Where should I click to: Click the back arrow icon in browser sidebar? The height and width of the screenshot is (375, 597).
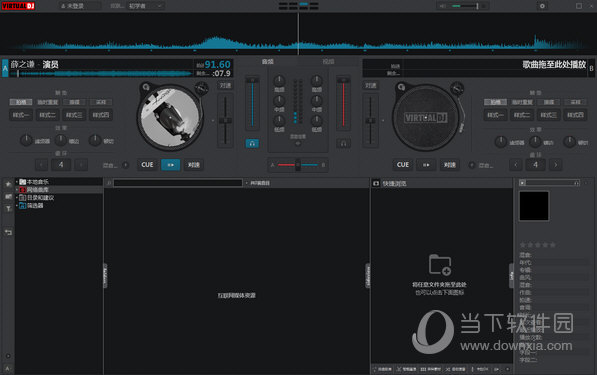8,232
